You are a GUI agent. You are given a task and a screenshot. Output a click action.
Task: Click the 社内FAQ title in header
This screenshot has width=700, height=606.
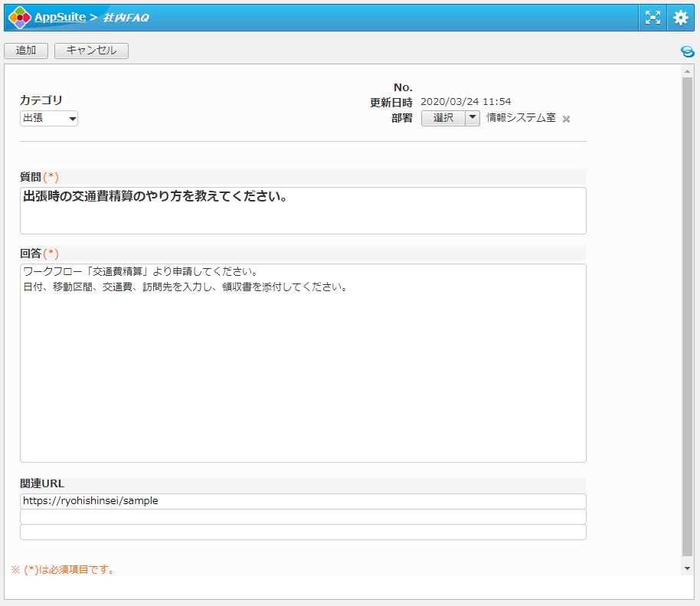[126, 17]
